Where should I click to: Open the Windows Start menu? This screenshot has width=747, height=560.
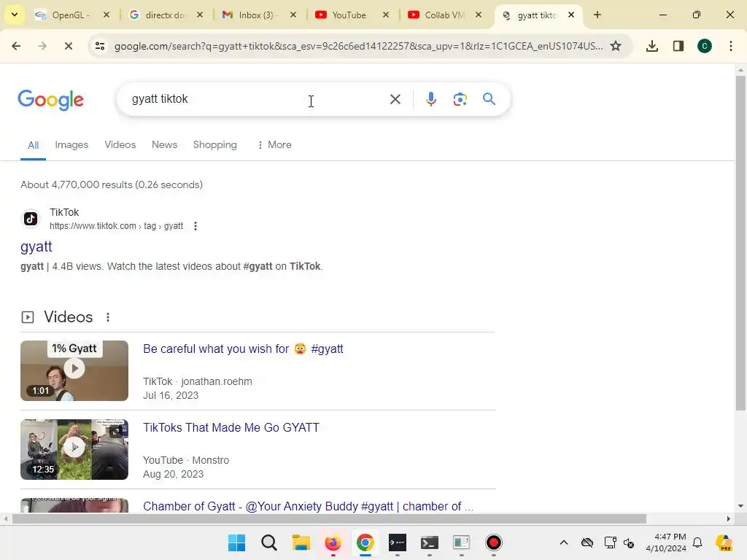237,542
